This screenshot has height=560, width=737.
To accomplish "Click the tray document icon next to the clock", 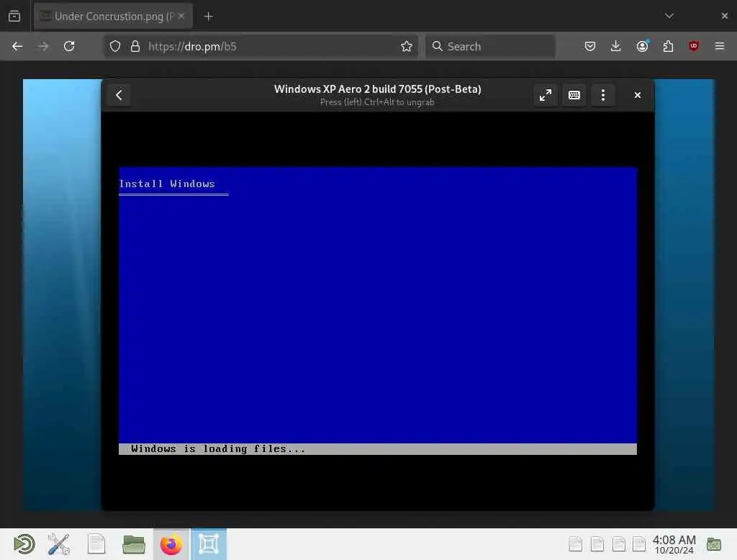I will coord(639,544).
